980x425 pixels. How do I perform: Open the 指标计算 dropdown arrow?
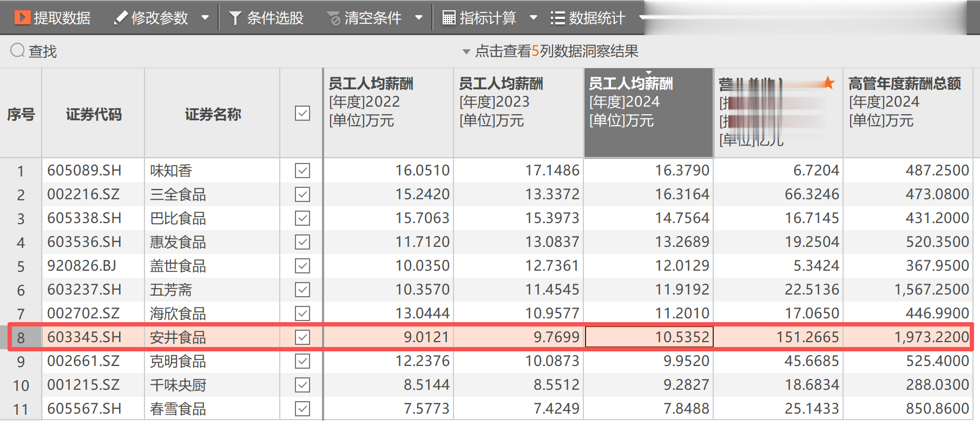[x=533, y=18]
